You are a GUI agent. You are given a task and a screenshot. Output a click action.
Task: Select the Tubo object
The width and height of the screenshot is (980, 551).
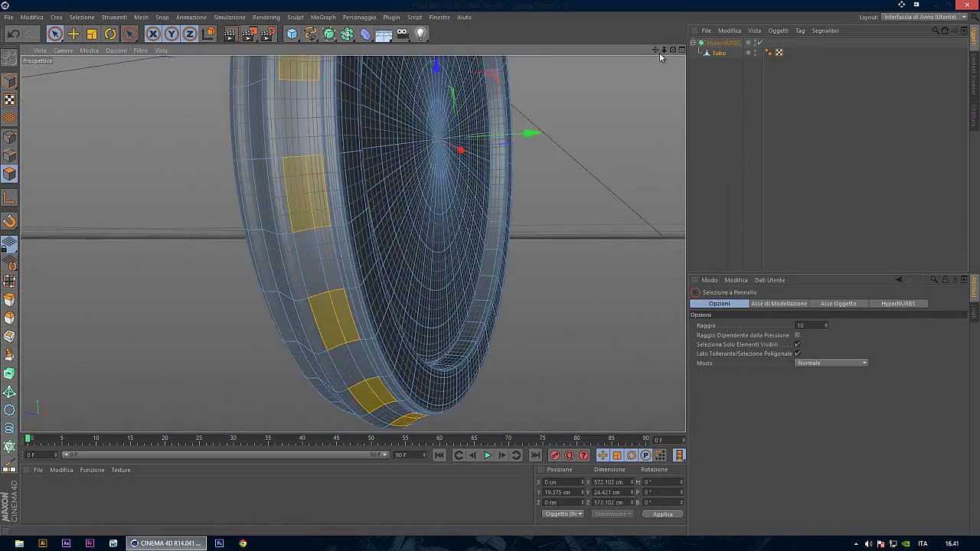(719, 53)
